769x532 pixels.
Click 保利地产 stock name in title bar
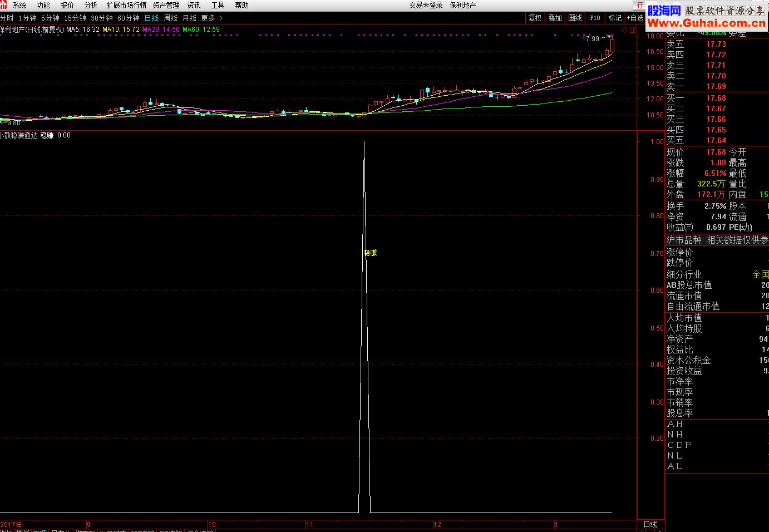click(462, 5)
